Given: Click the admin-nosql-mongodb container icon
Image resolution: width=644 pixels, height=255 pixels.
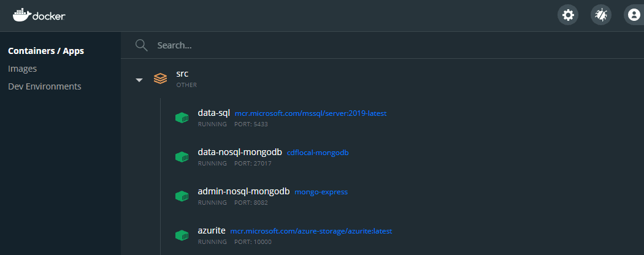Looking at the screenshot, I should (x=182, y=196).
